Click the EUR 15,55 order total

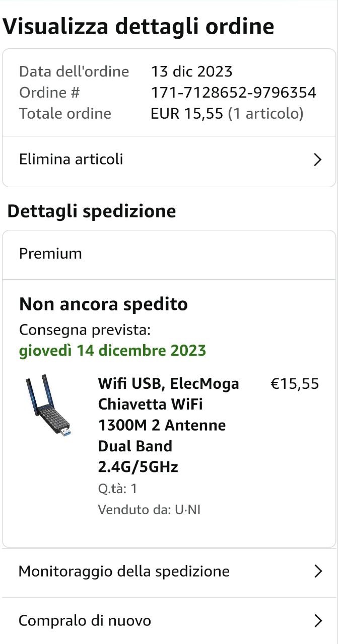tap(186, 114)
